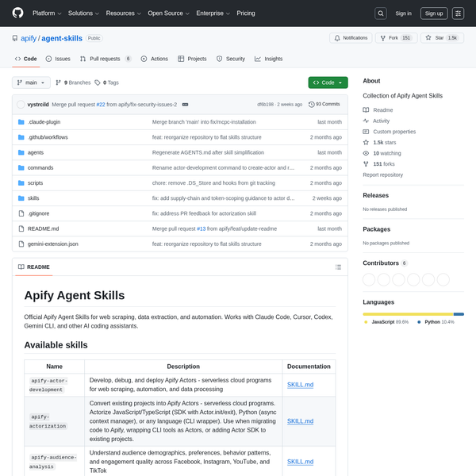Expand the Resources menu
The height and width of the screenshot is (476, 476).
pos(123,13)
